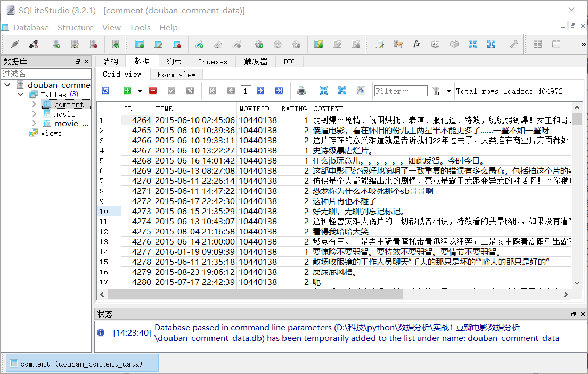Open the extensions brick icon
This screenshot has width=588, height=374.
pyautogui.click(x=454, y=44)
